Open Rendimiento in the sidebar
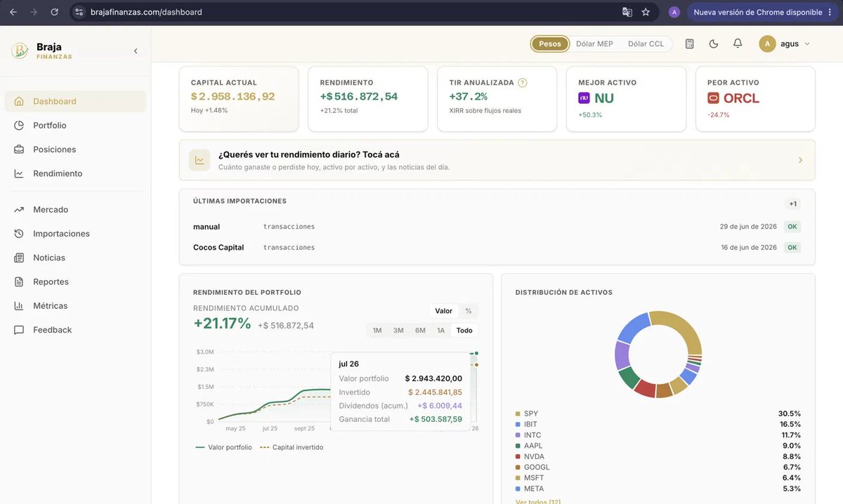The height and width of the screenshot is (504, 843). pyautogui.click(x=75, y=173)
